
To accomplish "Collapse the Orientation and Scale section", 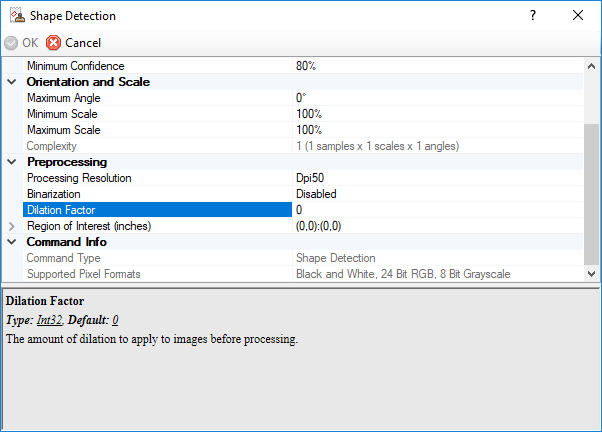I will (x=12, y=82).
